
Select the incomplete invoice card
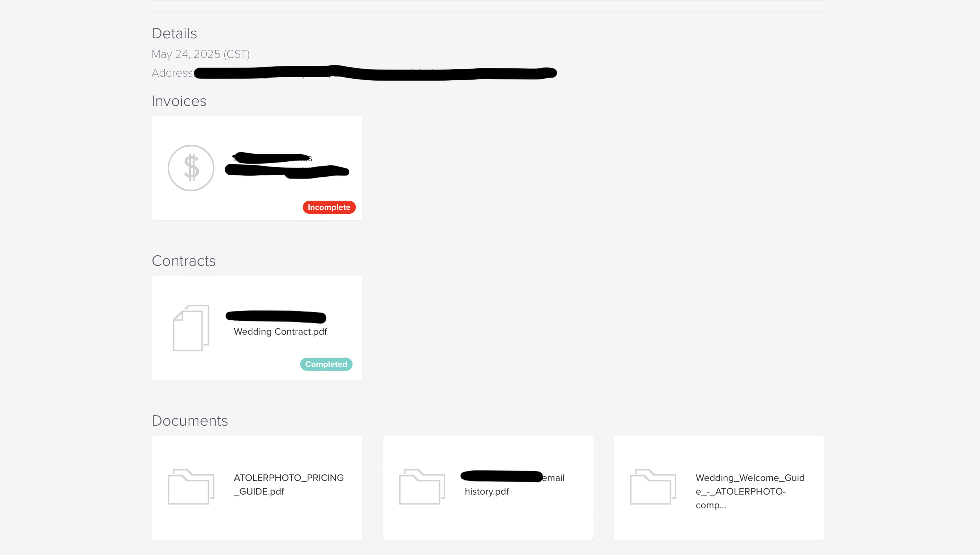(x=257, y=168)
